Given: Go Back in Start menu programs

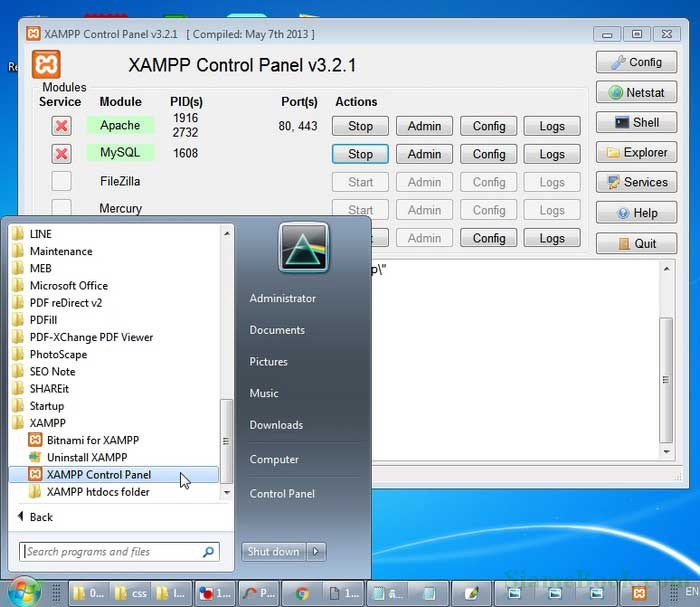Looking at the screenshot, I should pyautogui.click(x=36, y=517).
